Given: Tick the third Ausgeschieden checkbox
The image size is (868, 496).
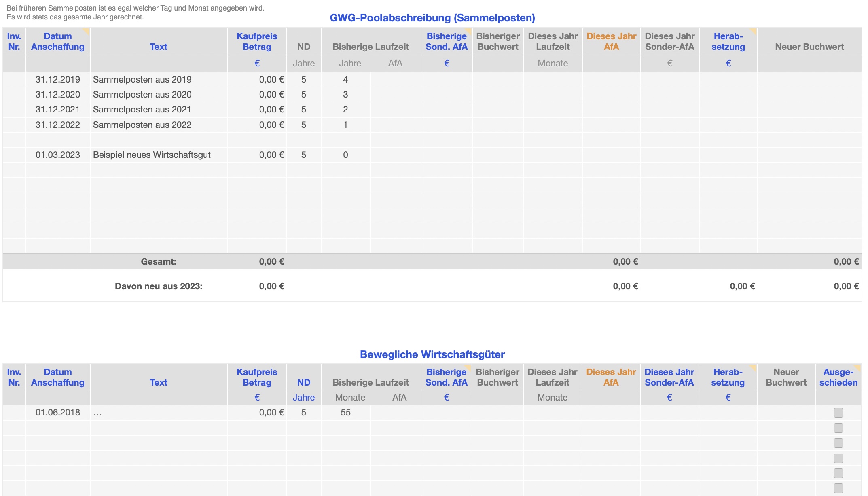Looking at the screenshot, I should click(x=838, y=443).
